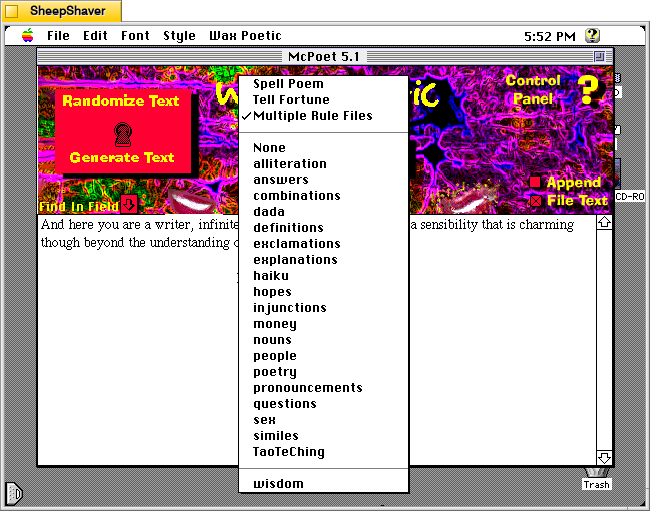Click the 5:52 PM menu bar clock
Screen dimensions: 650x511
[x=550, y=36]
